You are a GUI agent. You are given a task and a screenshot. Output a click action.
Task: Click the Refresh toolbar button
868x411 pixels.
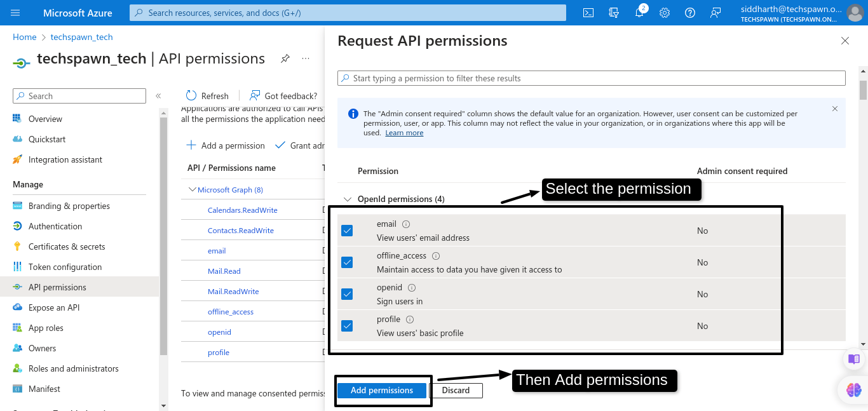click(207, 96)
